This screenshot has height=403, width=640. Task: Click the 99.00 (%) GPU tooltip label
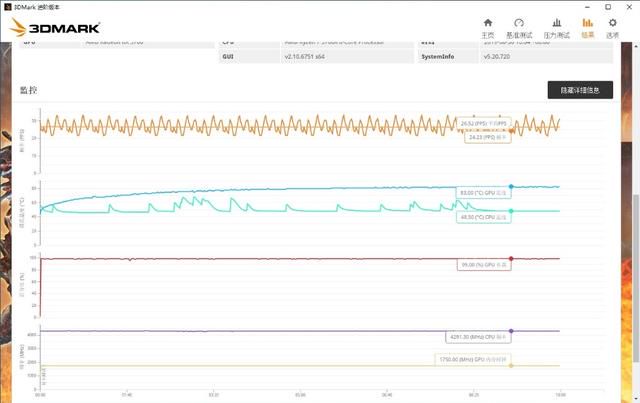tap(484, 265)
